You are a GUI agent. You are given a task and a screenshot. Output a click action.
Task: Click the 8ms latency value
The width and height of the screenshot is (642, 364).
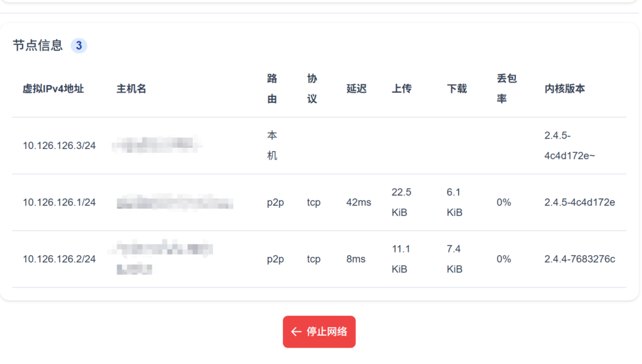356,259
